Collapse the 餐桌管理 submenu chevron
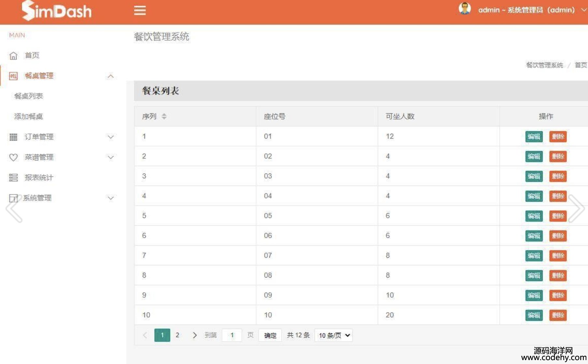588x364 pixels. [x=111, y=76]
